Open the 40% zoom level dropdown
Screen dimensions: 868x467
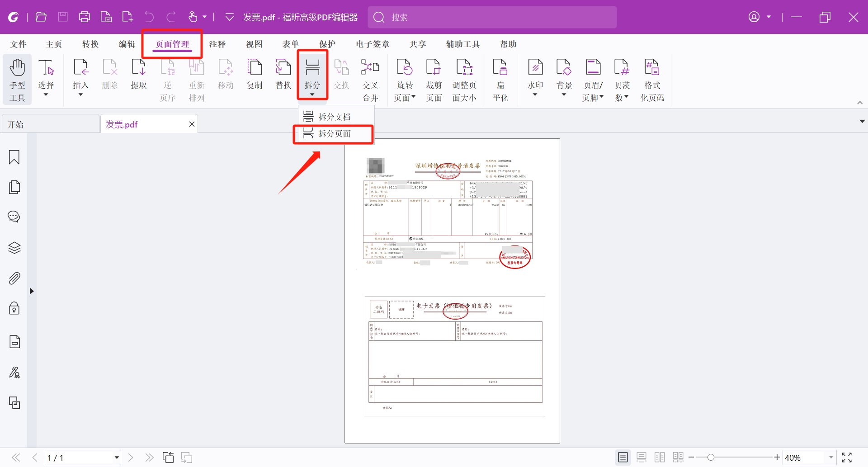click(831, 458)
